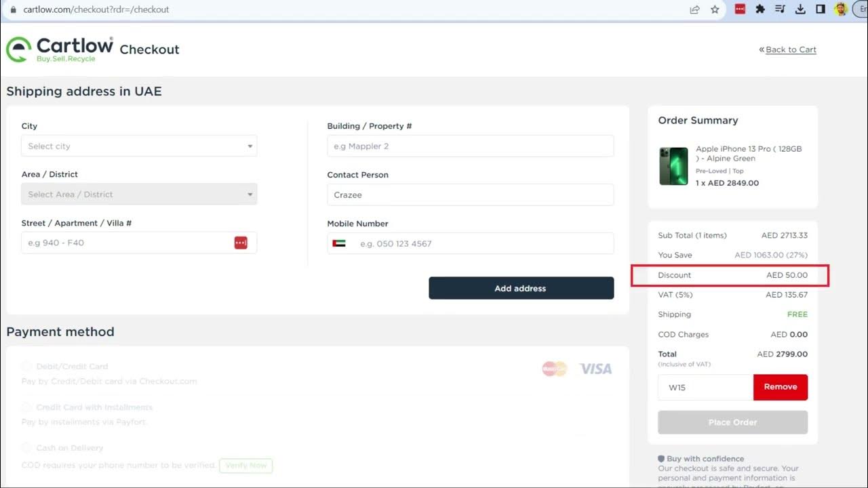Click the 1 x AED 2849.00 price text
Viewport: 868px width, 488px height.
tap(727, 183)
